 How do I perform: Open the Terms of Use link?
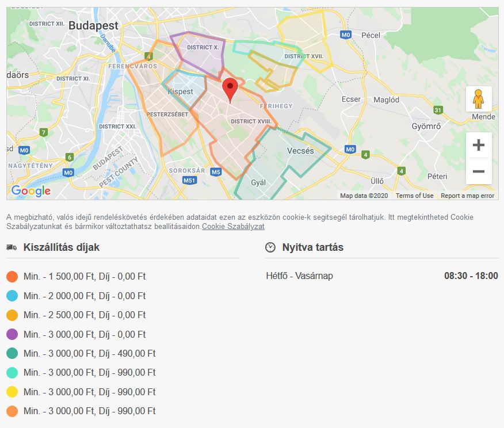(414, 196)
